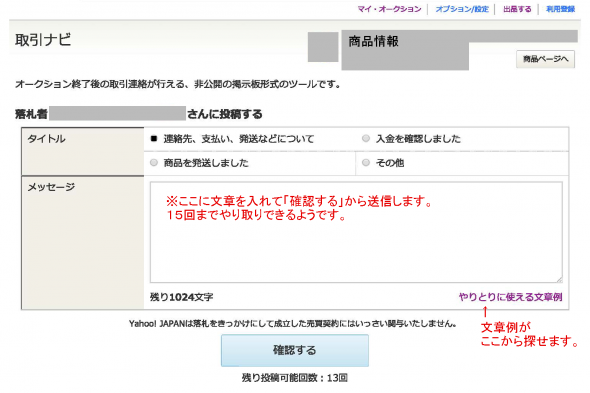Go to マイ・オークション link

(389, 9)
